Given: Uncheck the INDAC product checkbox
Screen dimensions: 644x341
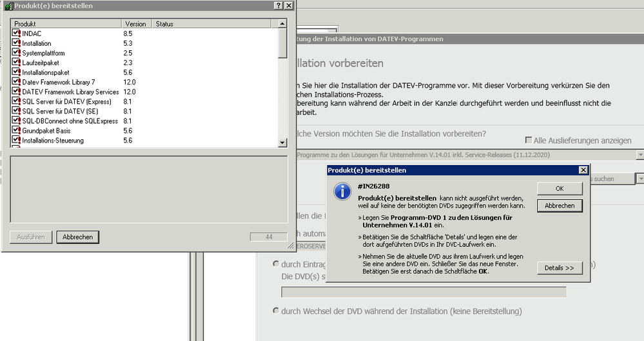Looking at the screenshot, I should [16, 34].
